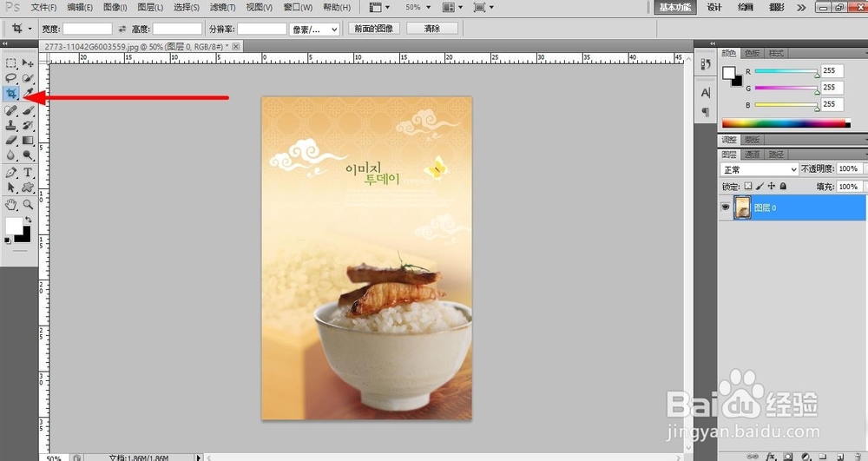Switch to 通道 tab
Image resolution: width=868 pixels, height=461 pixels.
(x=752, y=155)
